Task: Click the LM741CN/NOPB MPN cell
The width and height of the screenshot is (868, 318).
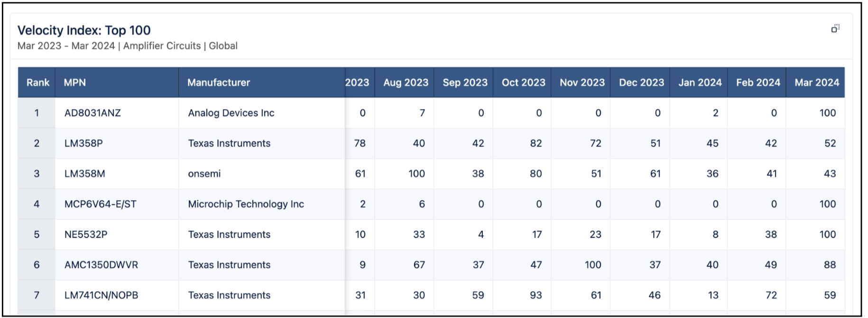Action: coord(101,295)
